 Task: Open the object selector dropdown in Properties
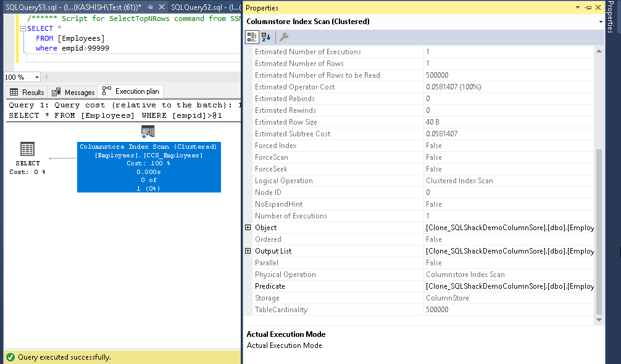click(601, 22)
